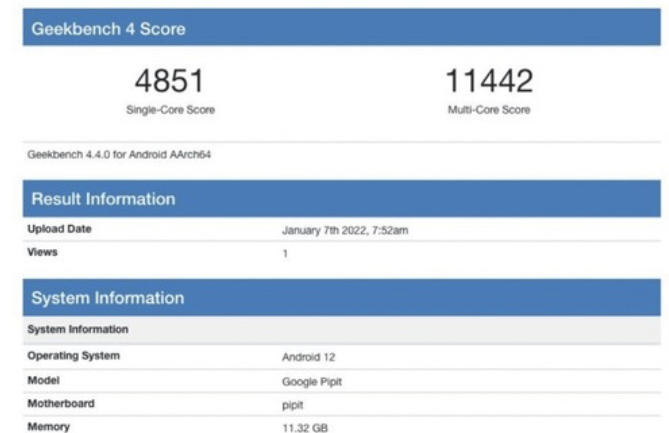Click the gray System Information subheader row
Viewport: 669px width, 433px height.
point(342,329)
